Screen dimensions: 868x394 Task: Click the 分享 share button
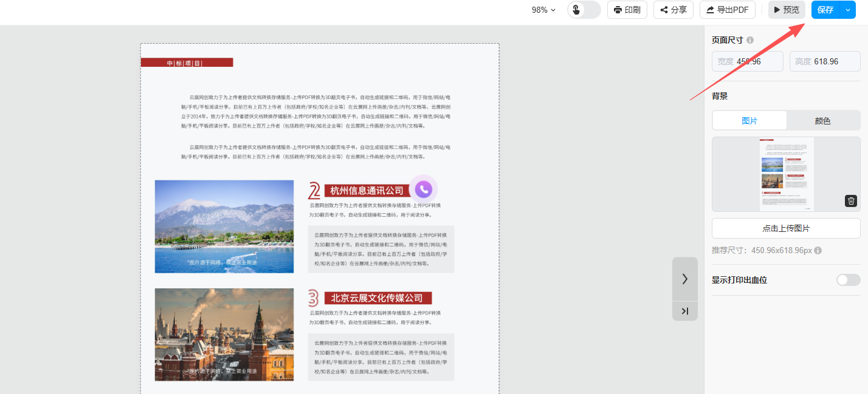tap(673, 10)
